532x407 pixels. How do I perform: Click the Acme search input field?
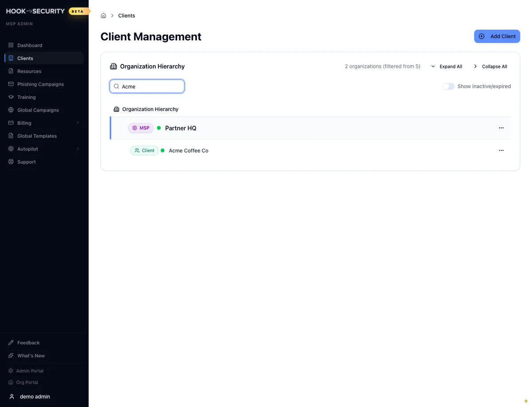click(147, 87)
